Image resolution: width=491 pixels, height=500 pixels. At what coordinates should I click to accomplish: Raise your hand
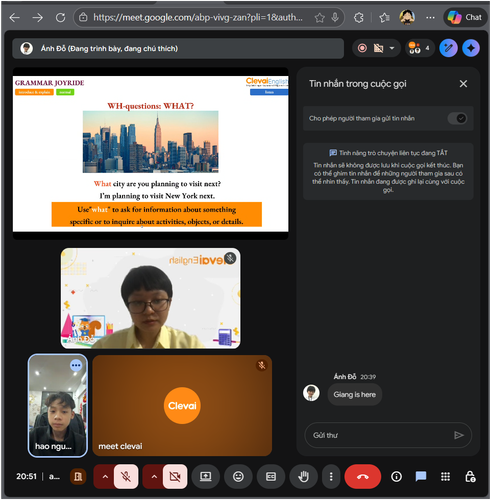click(303, 477)
